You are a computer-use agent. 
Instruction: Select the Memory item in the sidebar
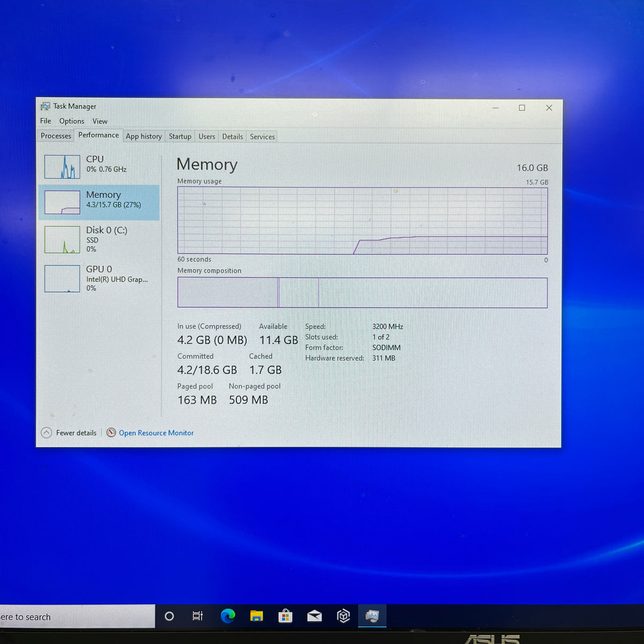tap(99, 202)
